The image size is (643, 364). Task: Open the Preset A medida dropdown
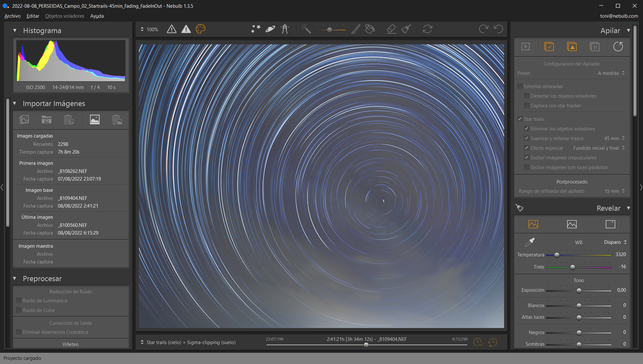click(x=611, y=73)
